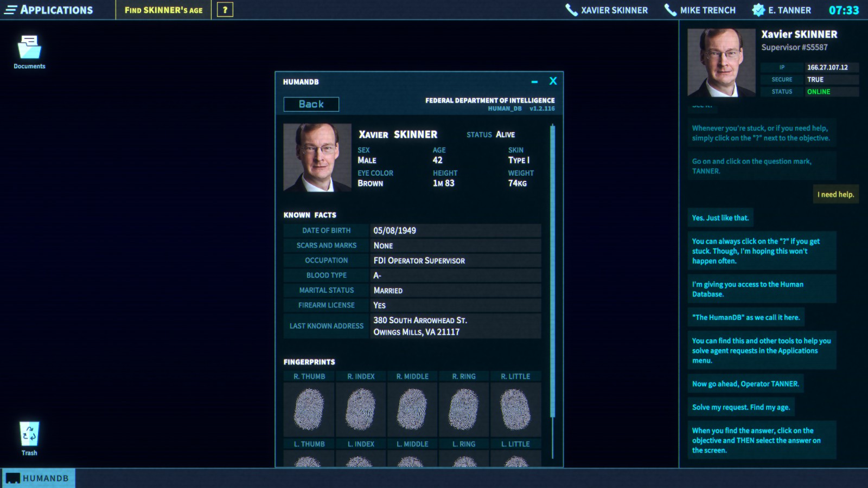Image resolution: width=868 pixels, height=488 pixels.
Task: Click the HumanDB window scrollbar
Action: point(552,271)
